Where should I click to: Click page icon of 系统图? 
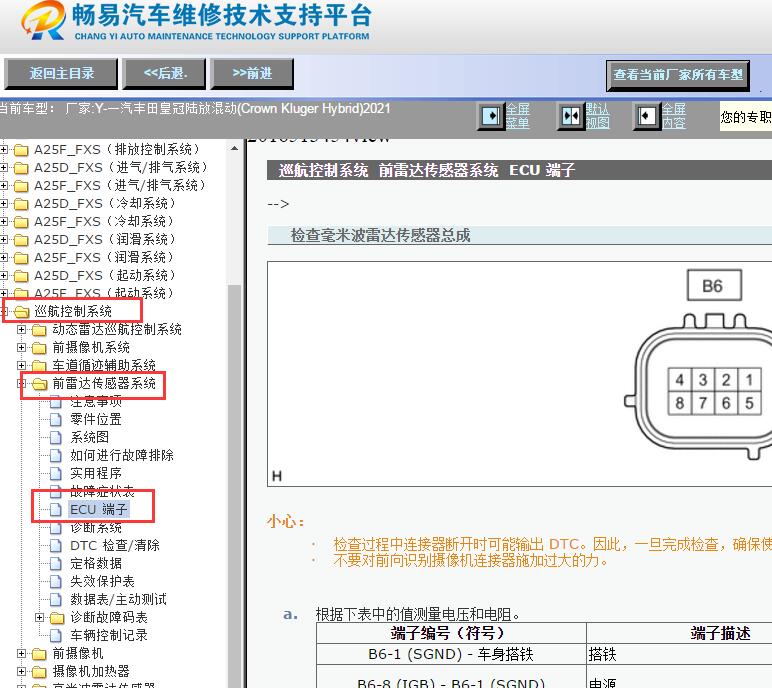click(56, 437)
